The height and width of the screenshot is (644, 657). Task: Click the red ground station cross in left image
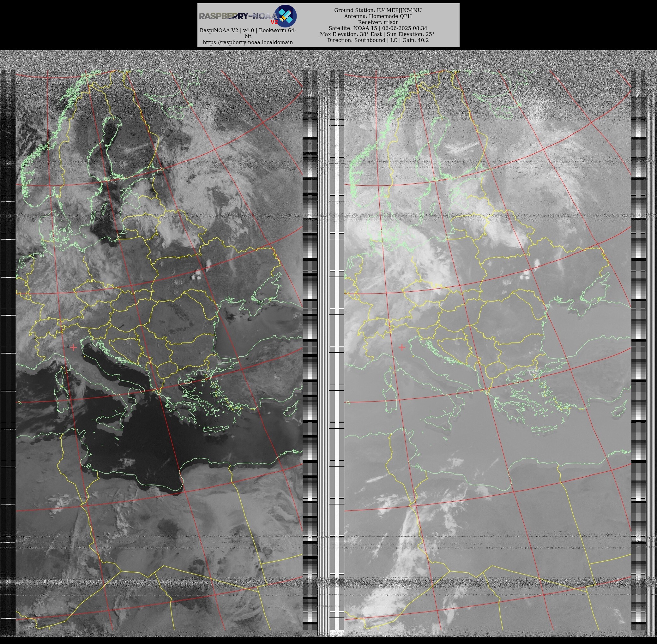pos(74,347)
